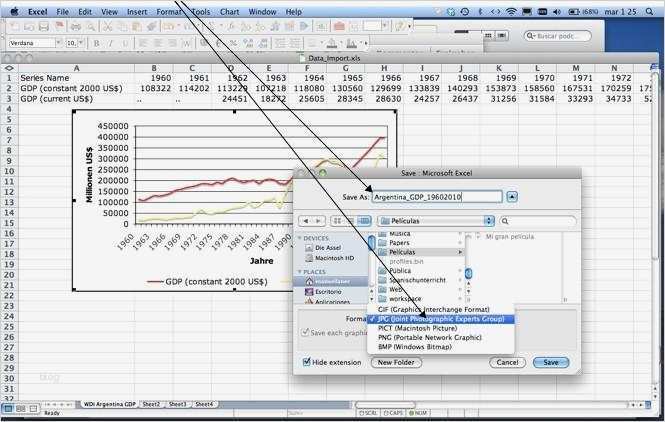Screen dimensions: 665x422
Task: Collapse the PLACES sidebar section
Action: (299, 271)
